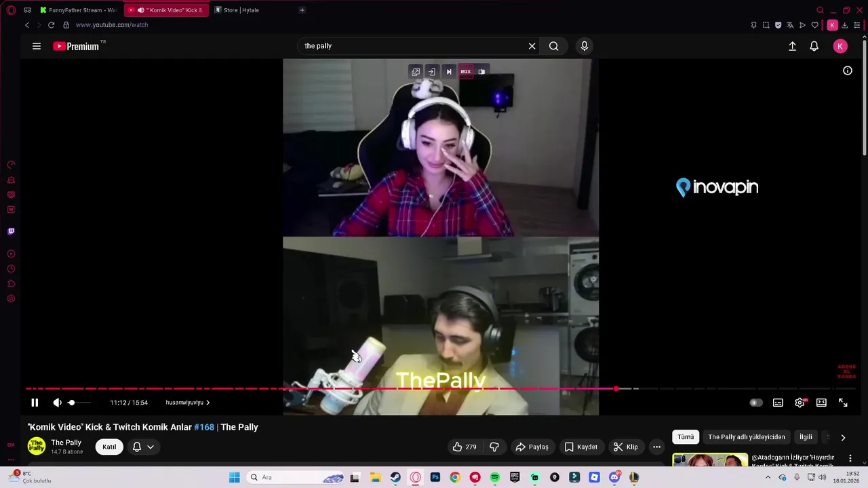
Task: Open the YouTube create upload icon
Action: 792,46
